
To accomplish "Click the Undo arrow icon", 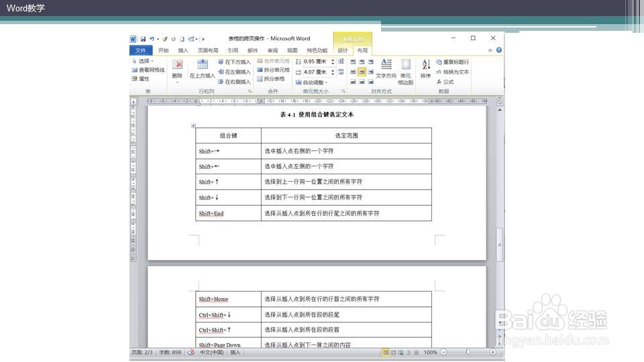I will pos(152,39).
